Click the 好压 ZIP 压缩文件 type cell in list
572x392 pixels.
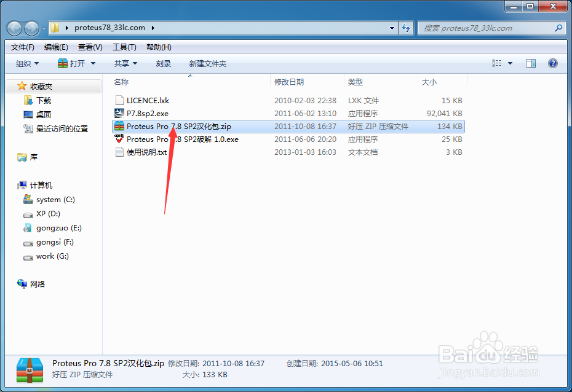coord(378,127)
